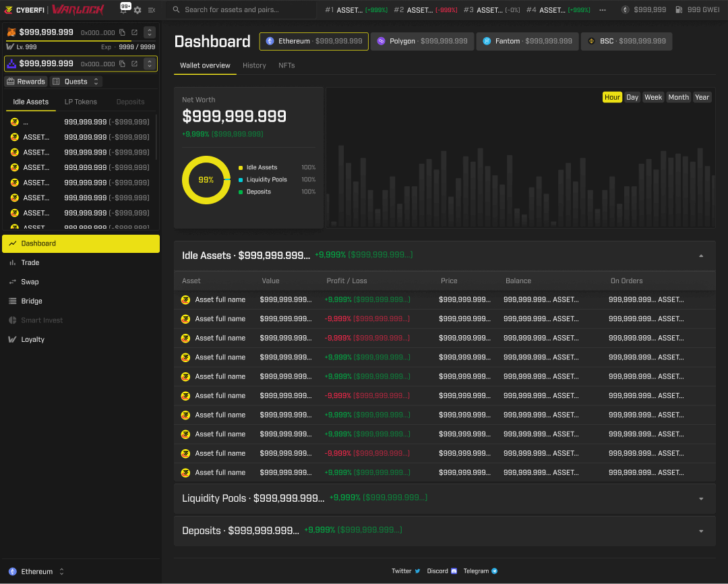Select the Polygon network balance button
Viewport: 728px width, 584px height.
coord(422,41)
